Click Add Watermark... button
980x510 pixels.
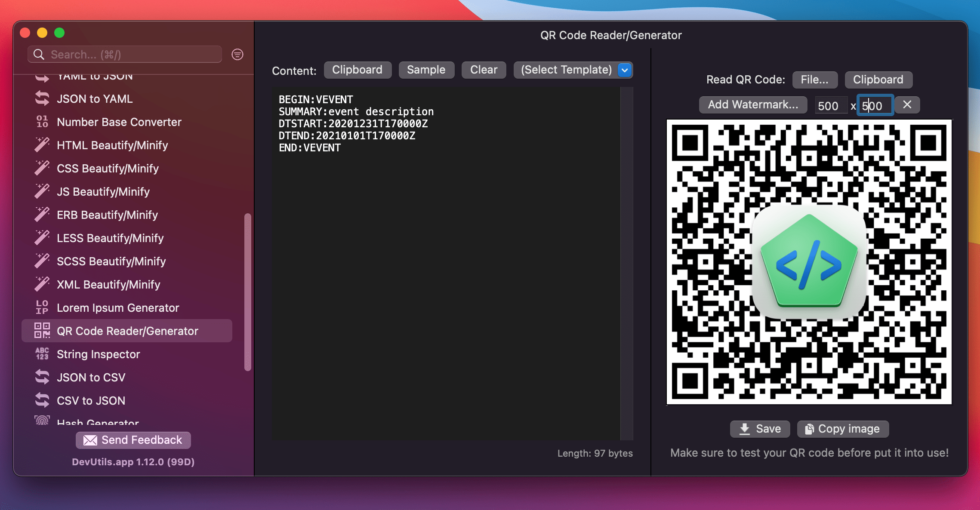coord(753,104)
